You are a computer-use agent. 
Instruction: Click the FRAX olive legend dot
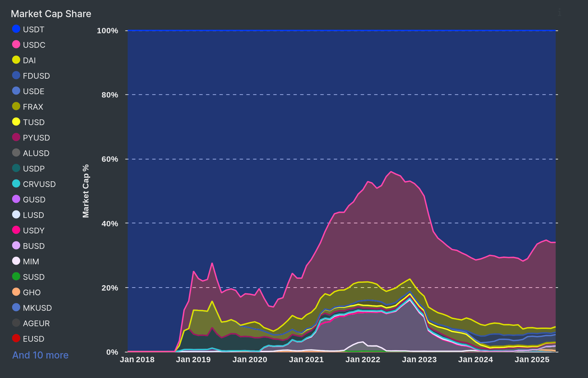16,107
